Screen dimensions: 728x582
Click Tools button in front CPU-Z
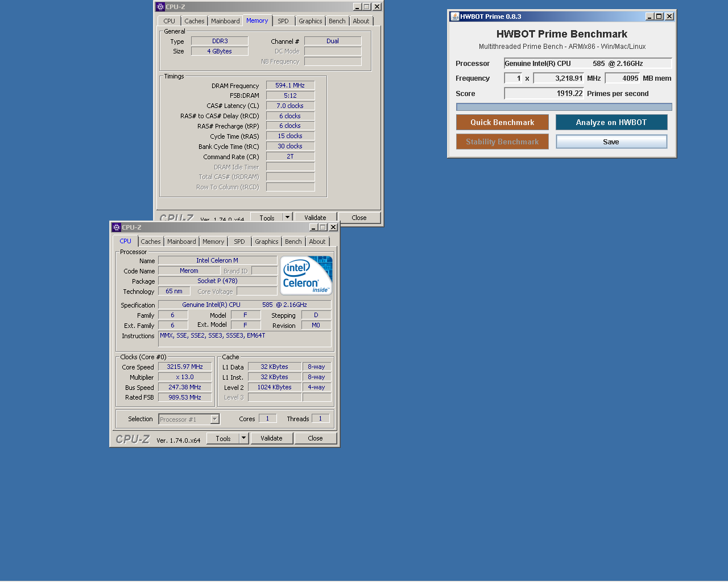pyautogui.click(x=223, y=438)
